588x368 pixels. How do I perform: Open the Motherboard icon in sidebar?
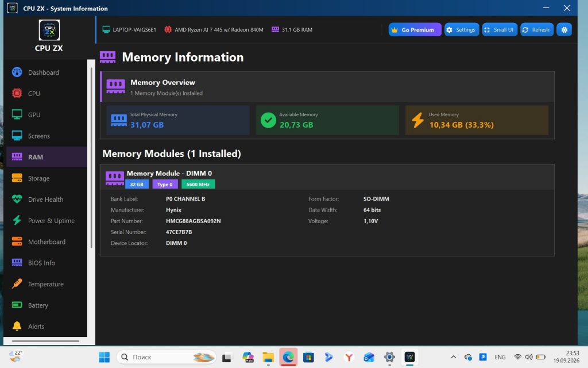(17, 241)
